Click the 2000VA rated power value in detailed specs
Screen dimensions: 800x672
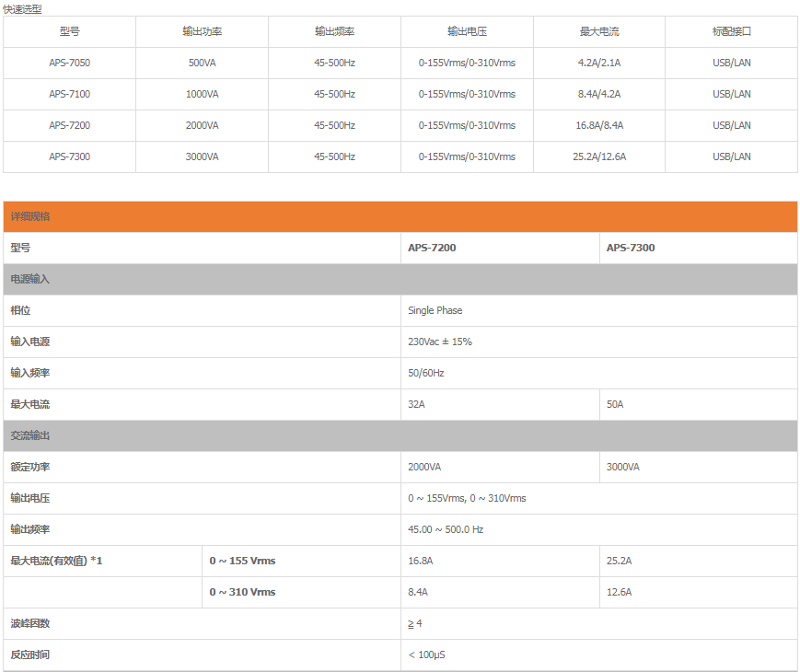[x=424, y=467]
